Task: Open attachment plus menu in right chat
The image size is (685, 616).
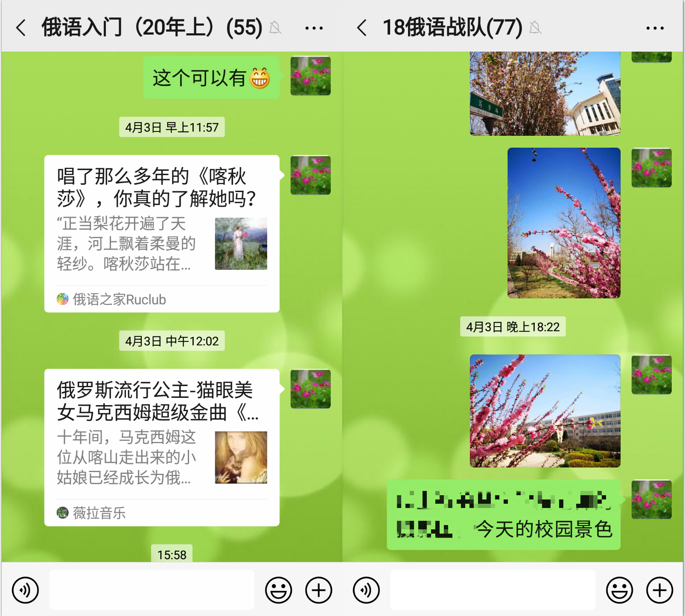Action: 659,590
